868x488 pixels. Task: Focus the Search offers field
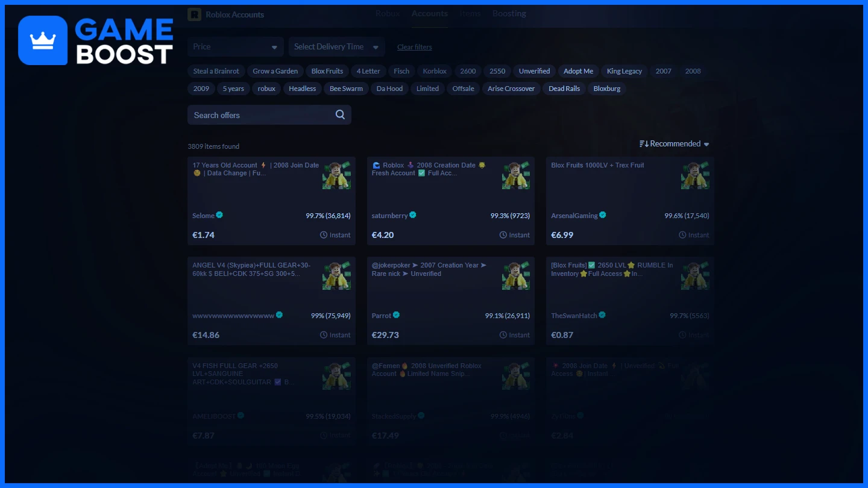[x=269, y=115]
